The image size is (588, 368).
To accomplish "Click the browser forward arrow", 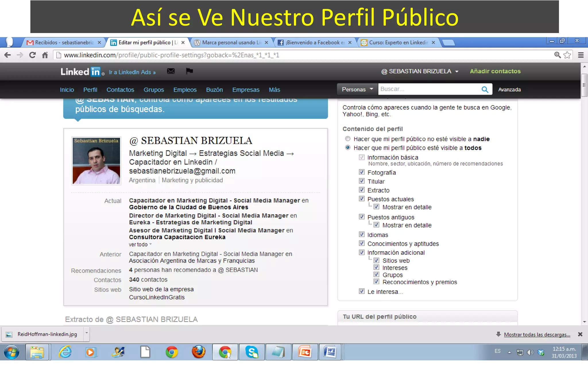I will click(x=20, y=55).
